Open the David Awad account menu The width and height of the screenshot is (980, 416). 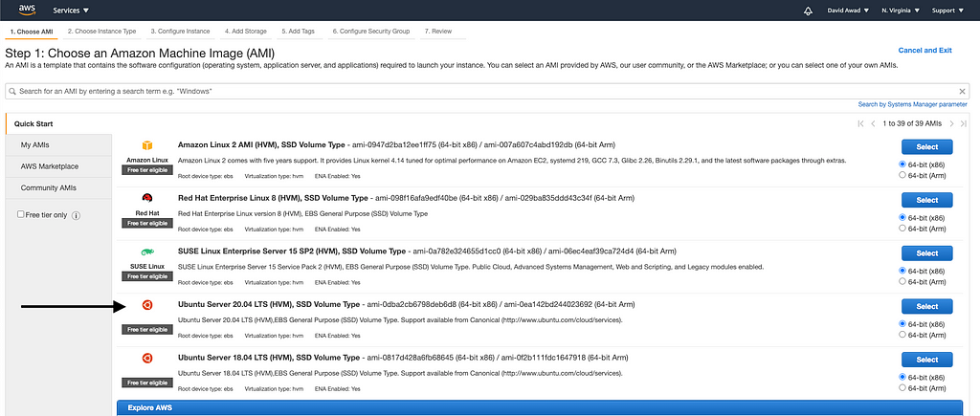coord(848,11)
